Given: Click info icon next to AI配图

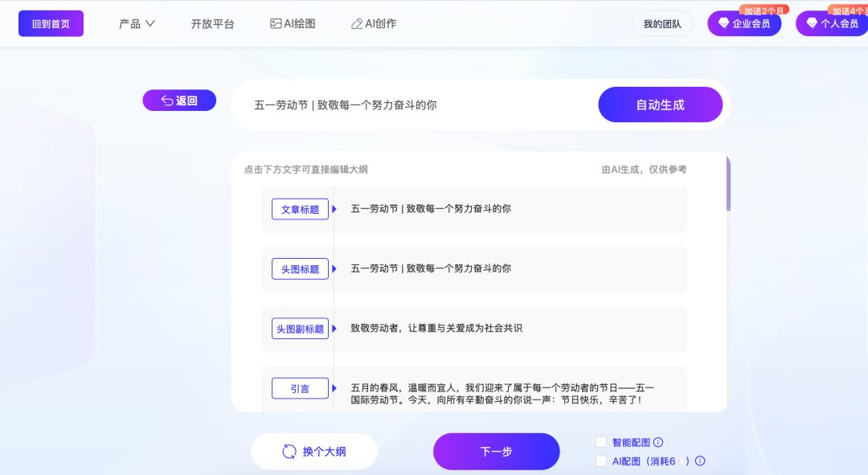Looking at the screenshot, I should (700, 461).
